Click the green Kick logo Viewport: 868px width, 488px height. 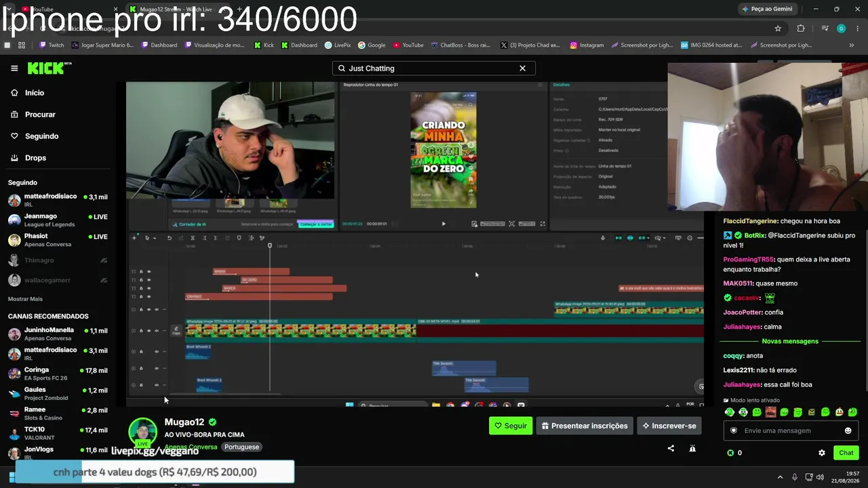pyautogui.click(x=49, y=68)
